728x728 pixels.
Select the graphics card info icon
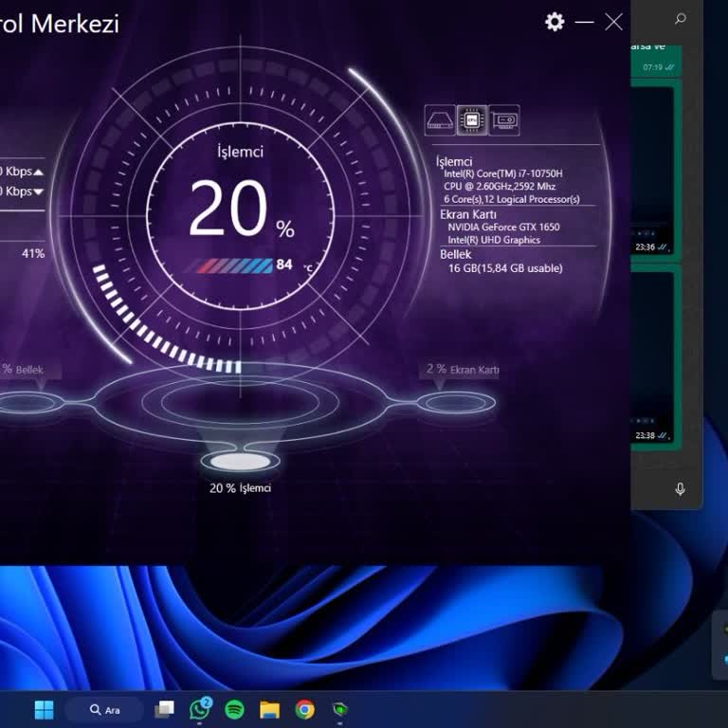coord(504,120)
